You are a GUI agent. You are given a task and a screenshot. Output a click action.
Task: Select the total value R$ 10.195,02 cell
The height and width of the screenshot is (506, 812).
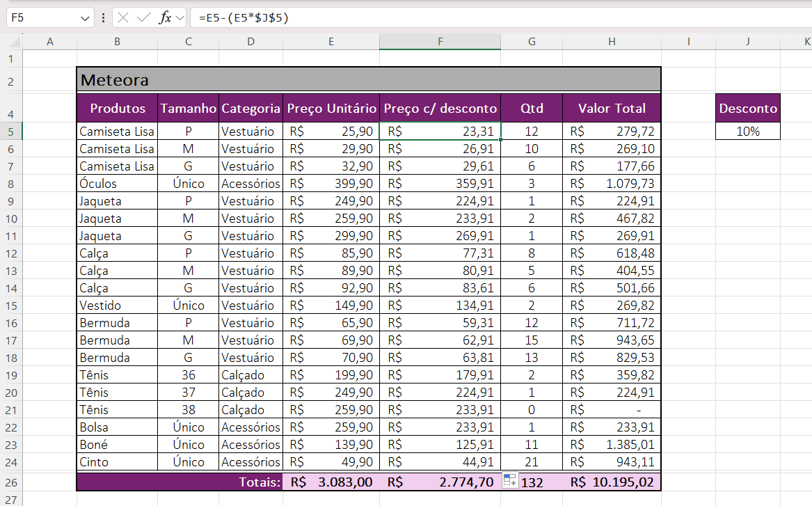612,482
